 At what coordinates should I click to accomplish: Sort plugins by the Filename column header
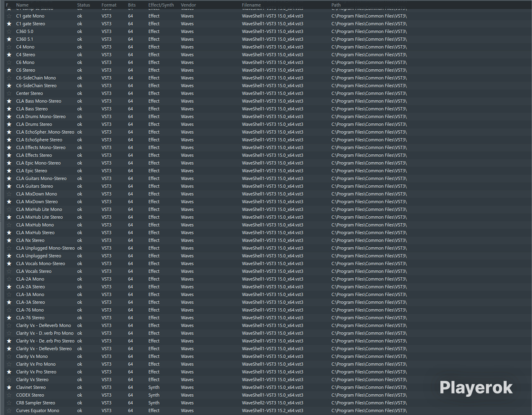coord(251,5)
